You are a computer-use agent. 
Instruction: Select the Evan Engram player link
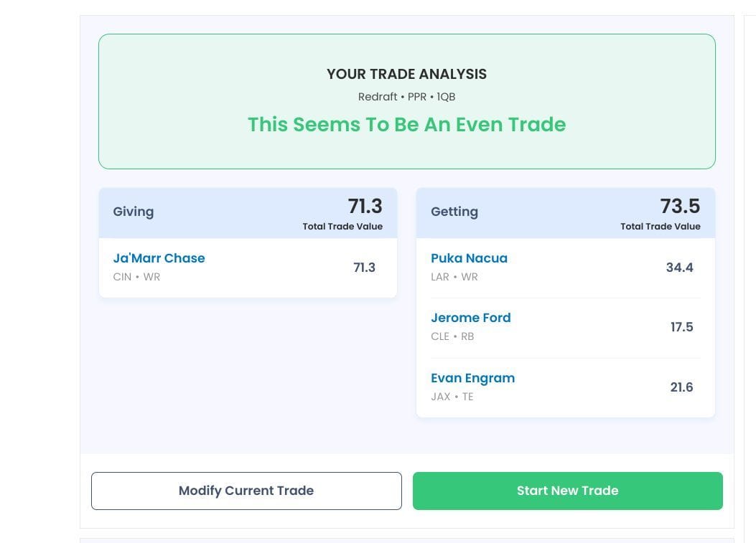[472, 378]
